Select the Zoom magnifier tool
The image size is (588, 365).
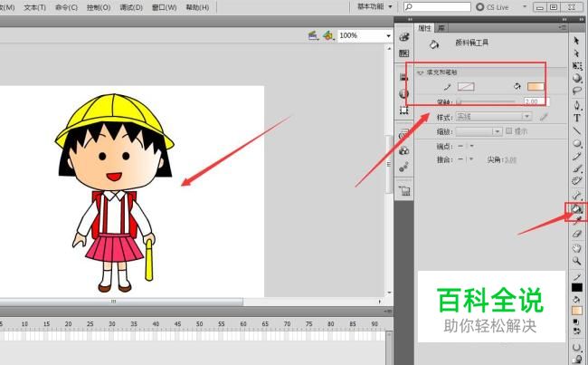click(x=577, y=261)
